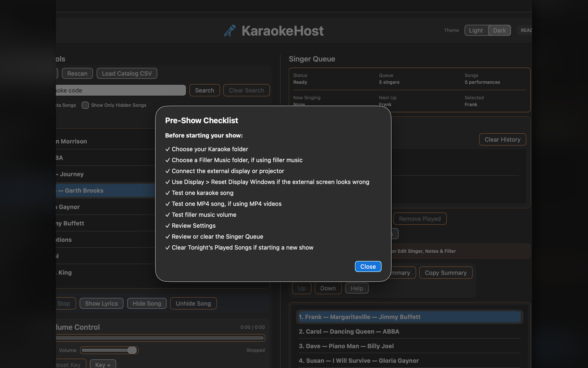This screenshot has width=588, height=368.
Task: Focus the karaoke code search field
Action: tap(121, 90)
